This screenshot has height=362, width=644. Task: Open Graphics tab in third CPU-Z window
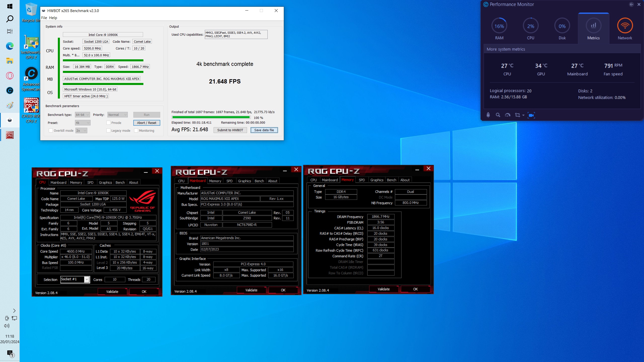[377, 180]
